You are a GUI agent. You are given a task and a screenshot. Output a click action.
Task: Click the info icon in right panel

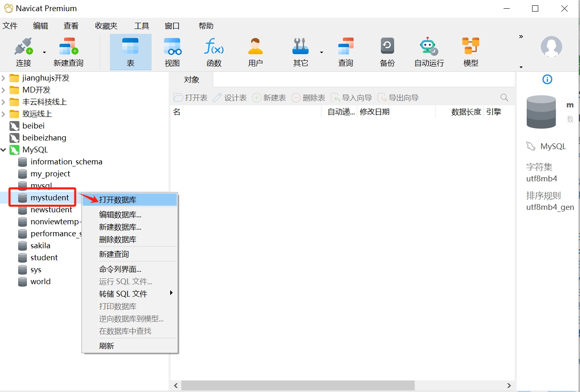547,79
